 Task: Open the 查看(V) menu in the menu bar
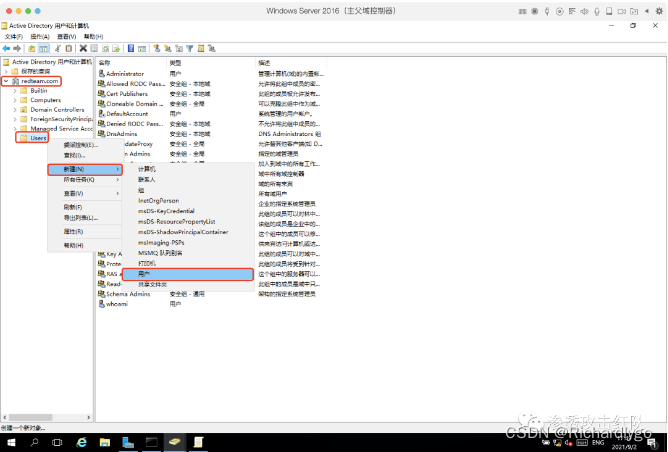[x=67, y=37]
